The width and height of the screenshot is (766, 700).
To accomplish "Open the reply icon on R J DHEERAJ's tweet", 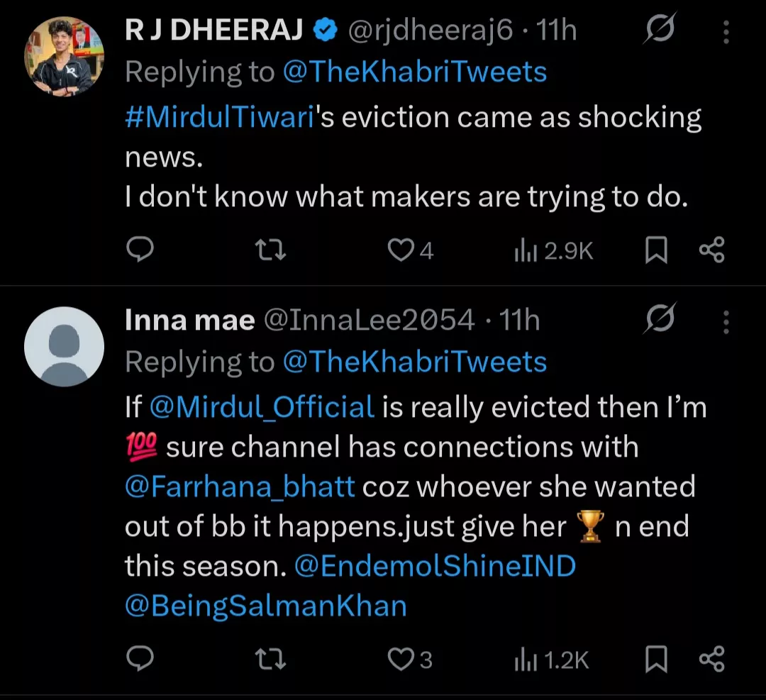I will pyautogui.click(x=140, y=250).
